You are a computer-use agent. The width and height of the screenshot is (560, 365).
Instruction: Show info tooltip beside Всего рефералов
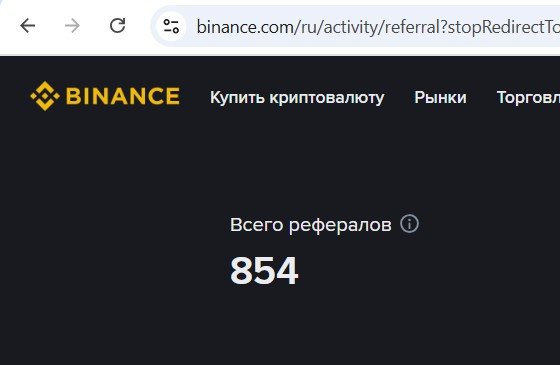409,224
